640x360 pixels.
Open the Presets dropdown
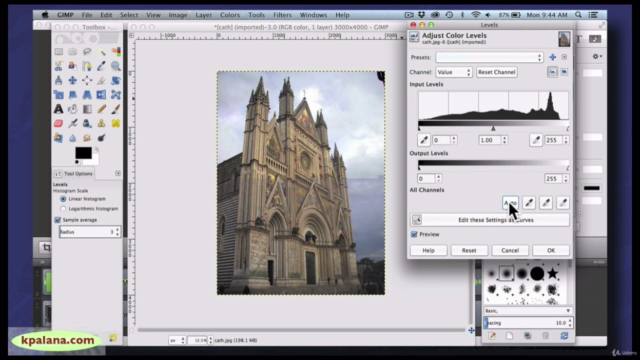[x=489, y=57]
